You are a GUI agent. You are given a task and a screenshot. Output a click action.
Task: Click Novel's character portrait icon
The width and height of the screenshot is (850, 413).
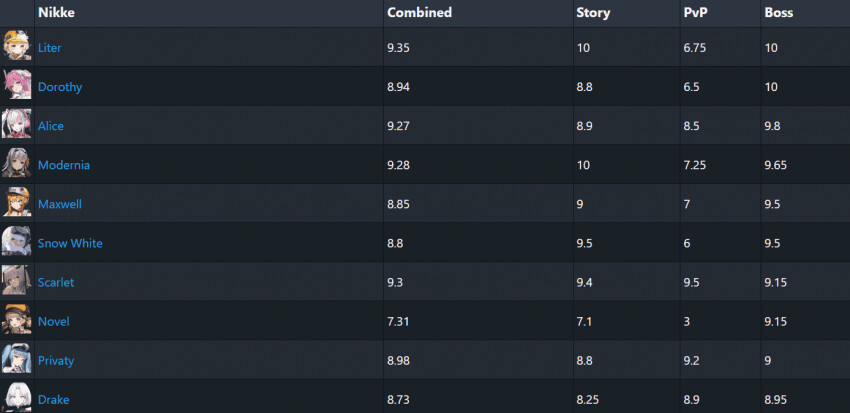point(17,320)
